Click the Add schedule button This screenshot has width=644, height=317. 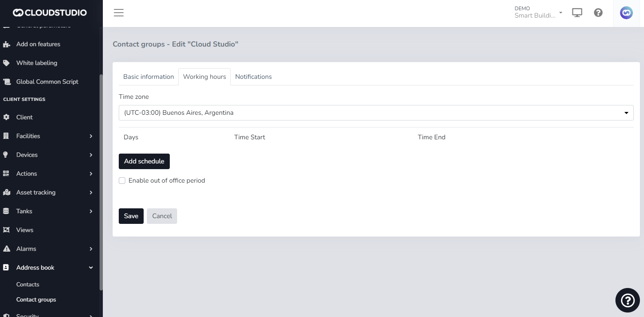point(144,161)
